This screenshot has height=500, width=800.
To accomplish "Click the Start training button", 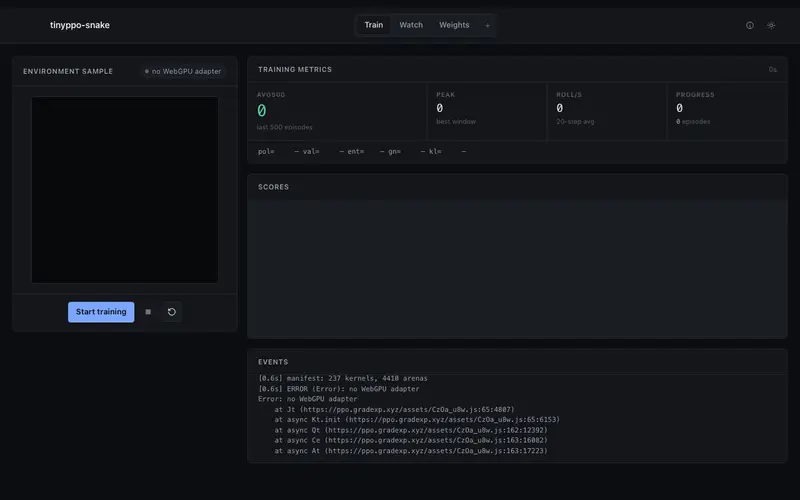I will point(101,312).
